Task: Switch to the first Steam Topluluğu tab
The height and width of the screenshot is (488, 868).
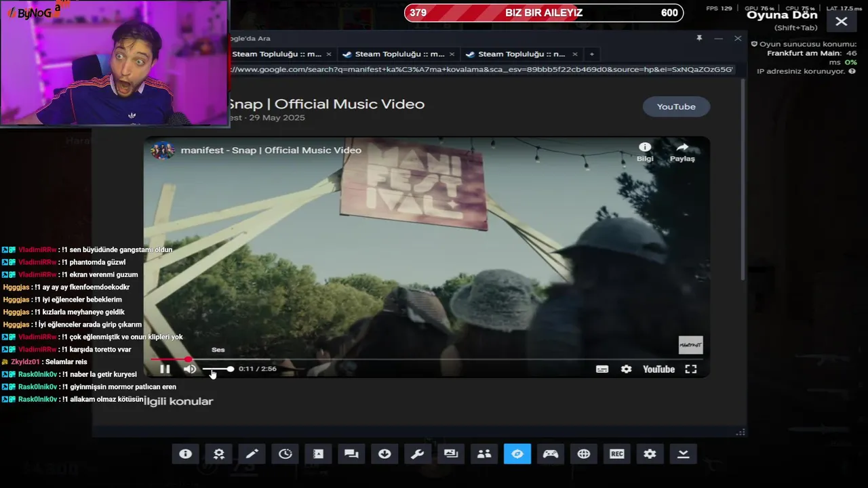Action: (x=277, y=54)
